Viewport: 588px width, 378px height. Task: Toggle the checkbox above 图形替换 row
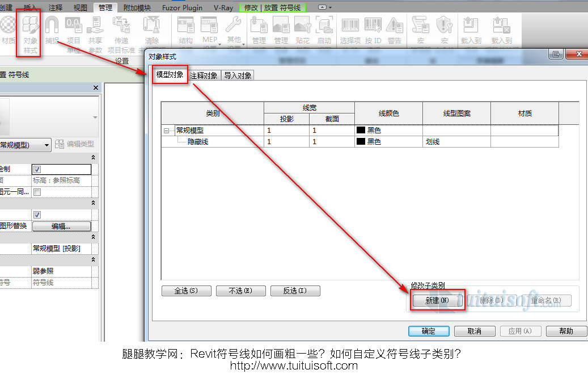37,215
